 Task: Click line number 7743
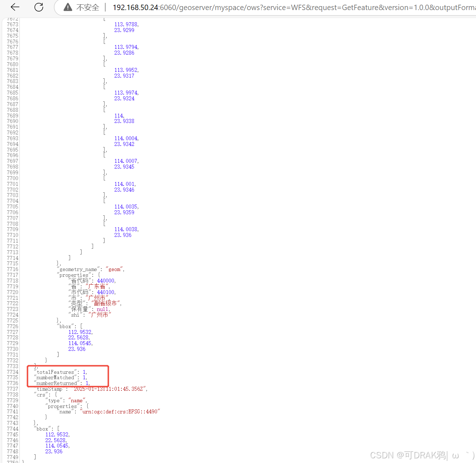click(x=13, y=423)
